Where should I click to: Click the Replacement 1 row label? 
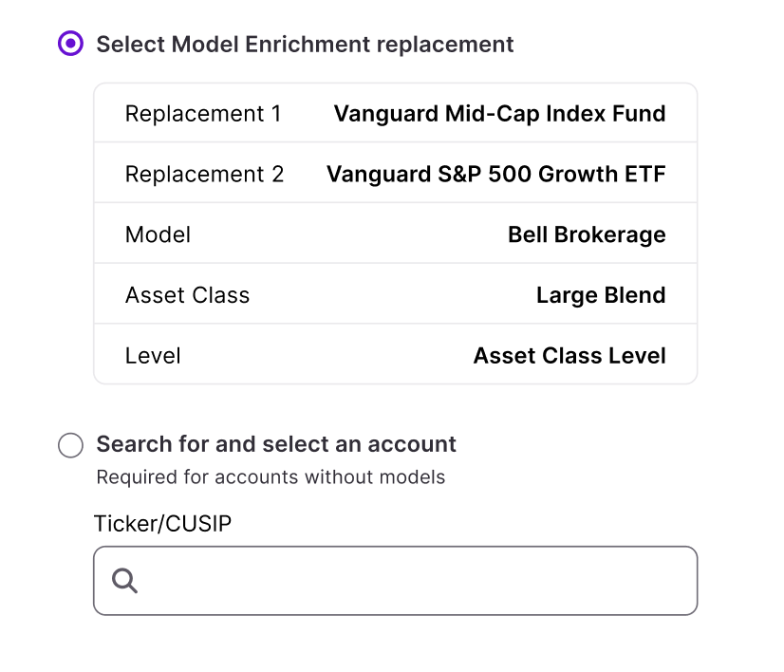click(203, 114)
